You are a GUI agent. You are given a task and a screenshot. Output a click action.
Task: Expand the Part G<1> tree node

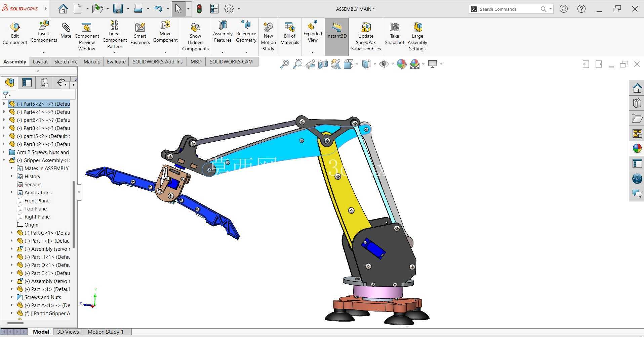click(12, 233)
